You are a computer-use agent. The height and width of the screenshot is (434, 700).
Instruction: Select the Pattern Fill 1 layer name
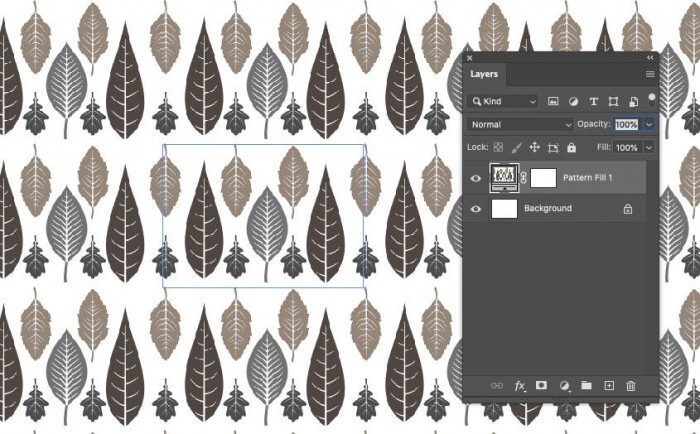tap(588, 178)
